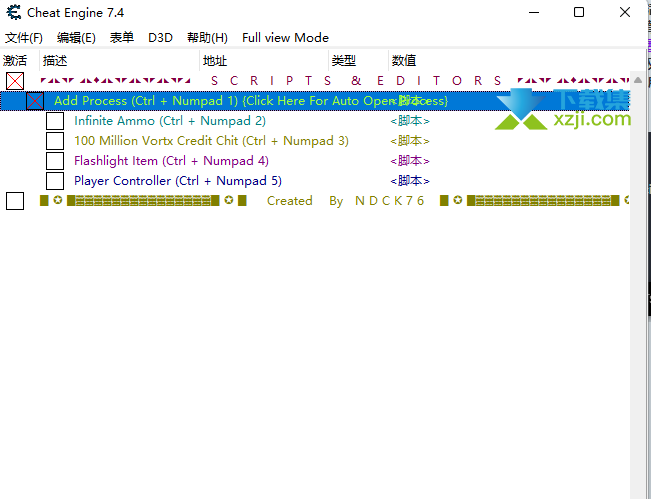Click the 类型 column header

pyautogui.click(x=358, y=61)
